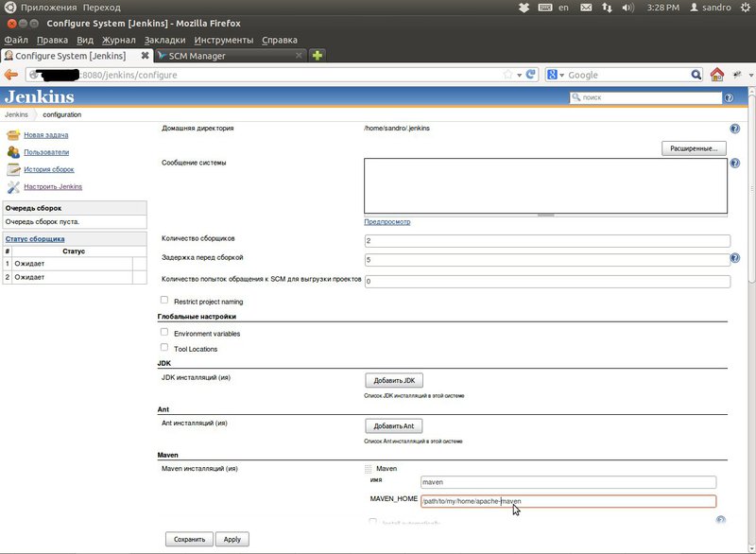Click the Добавить Ant button

click(394, 426)
